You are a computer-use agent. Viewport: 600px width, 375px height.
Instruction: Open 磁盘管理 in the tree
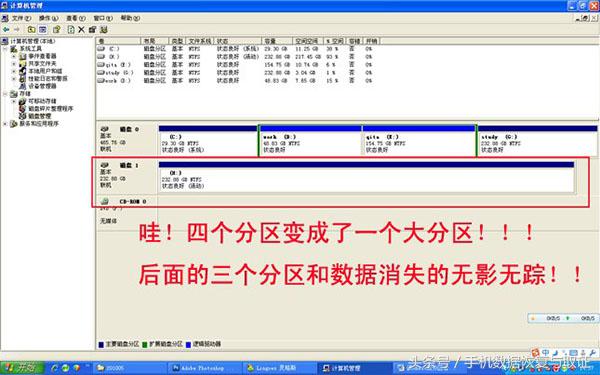click(40, 116)
